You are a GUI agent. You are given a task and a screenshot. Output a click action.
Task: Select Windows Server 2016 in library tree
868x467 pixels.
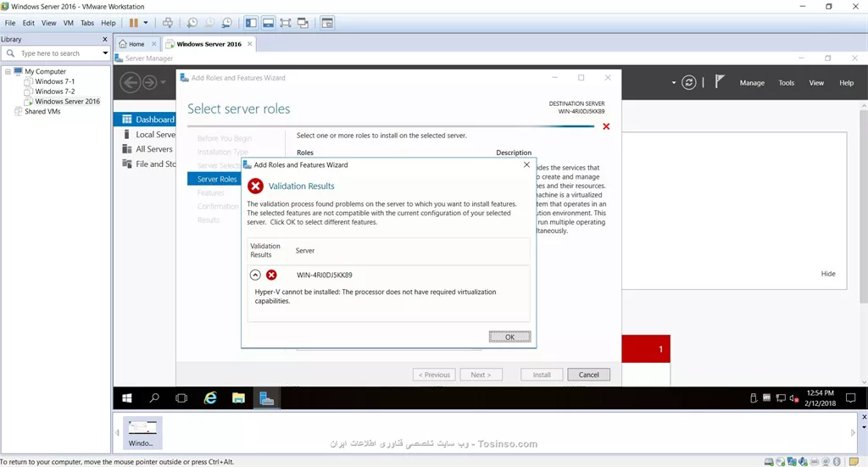coord(67,101)
